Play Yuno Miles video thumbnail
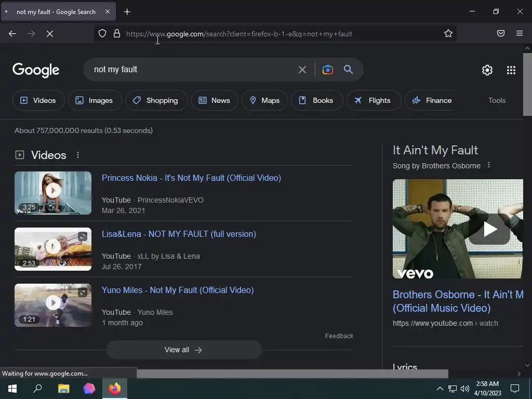This screenshot has width=532, height=399. (53, 305)
